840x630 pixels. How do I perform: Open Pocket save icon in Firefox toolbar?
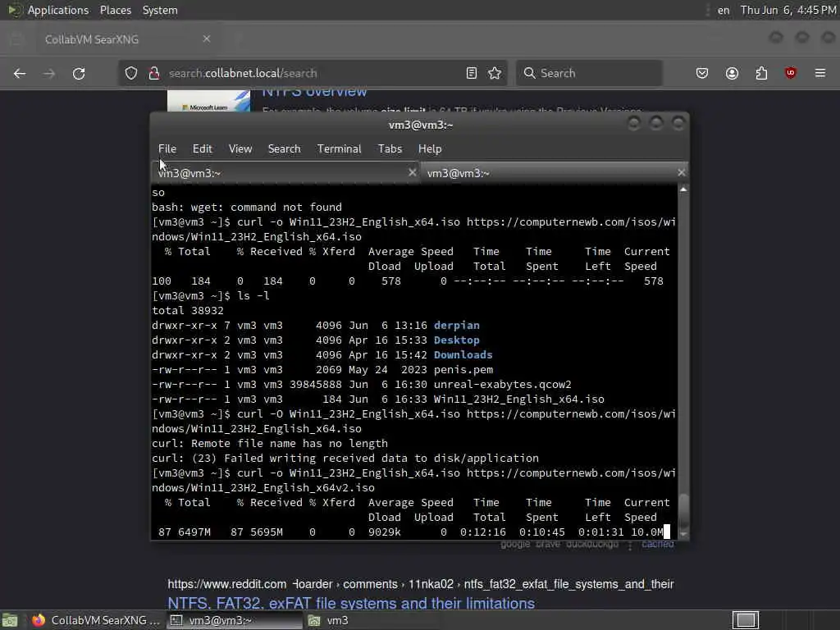[x=702, y=73]
